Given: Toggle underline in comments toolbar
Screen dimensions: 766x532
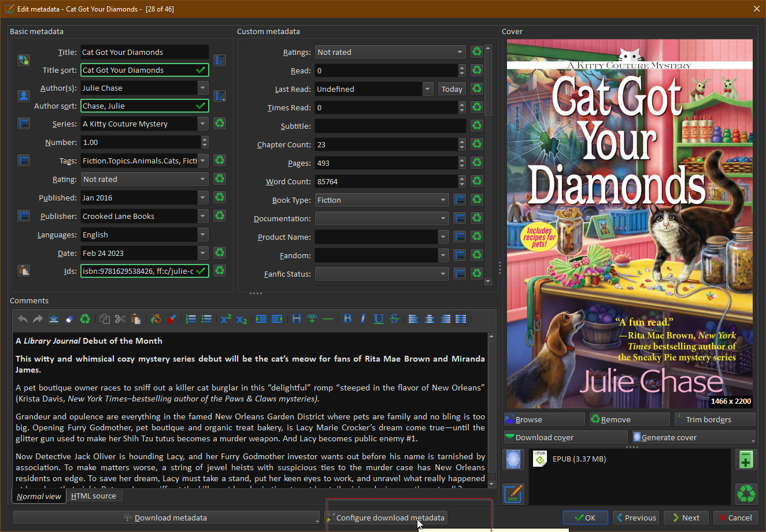Looking at the screenshot, I should 379,319.
